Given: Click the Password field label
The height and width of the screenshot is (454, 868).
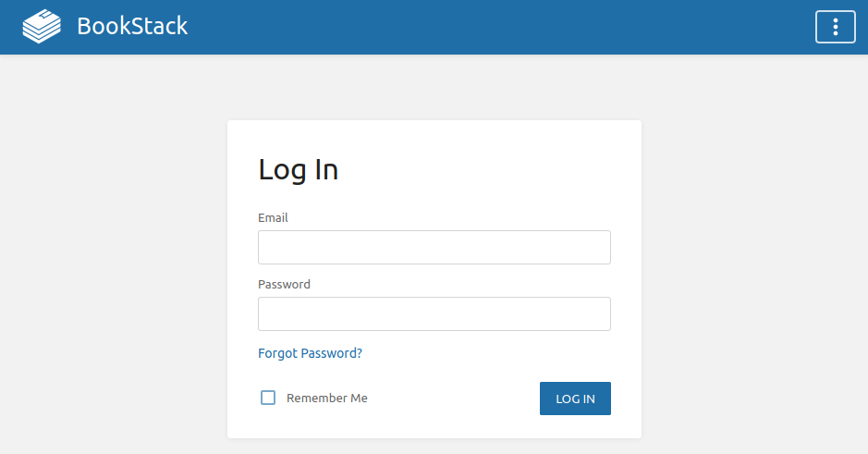Looking at the screenshot, I should tap(284, 284).
